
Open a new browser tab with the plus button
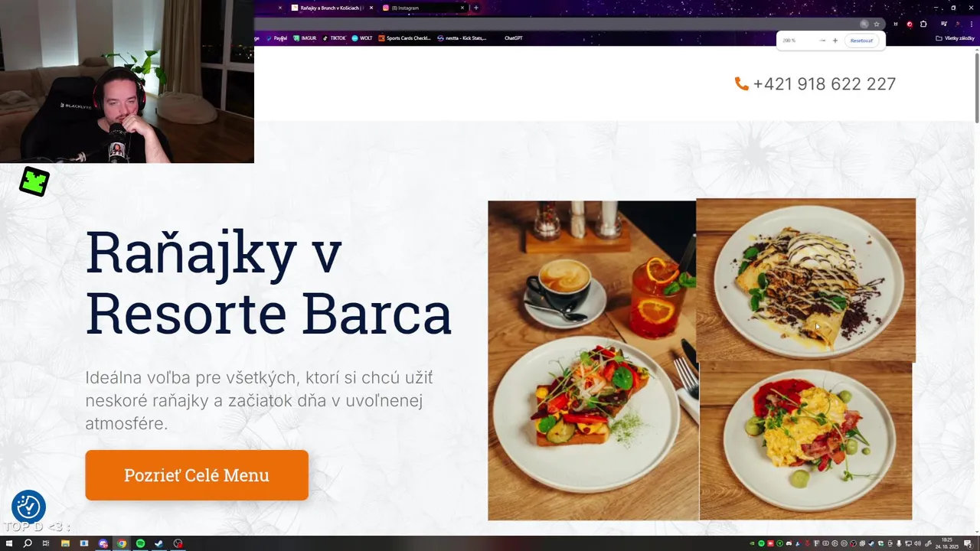point(476,8)
